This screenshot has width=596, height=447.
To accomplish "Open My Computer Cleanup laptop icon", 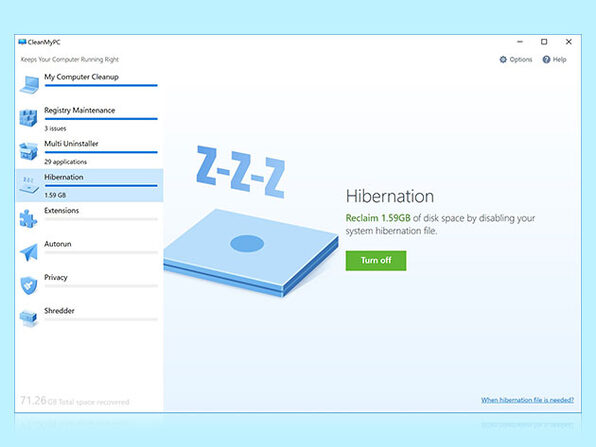I will point(30,84).
